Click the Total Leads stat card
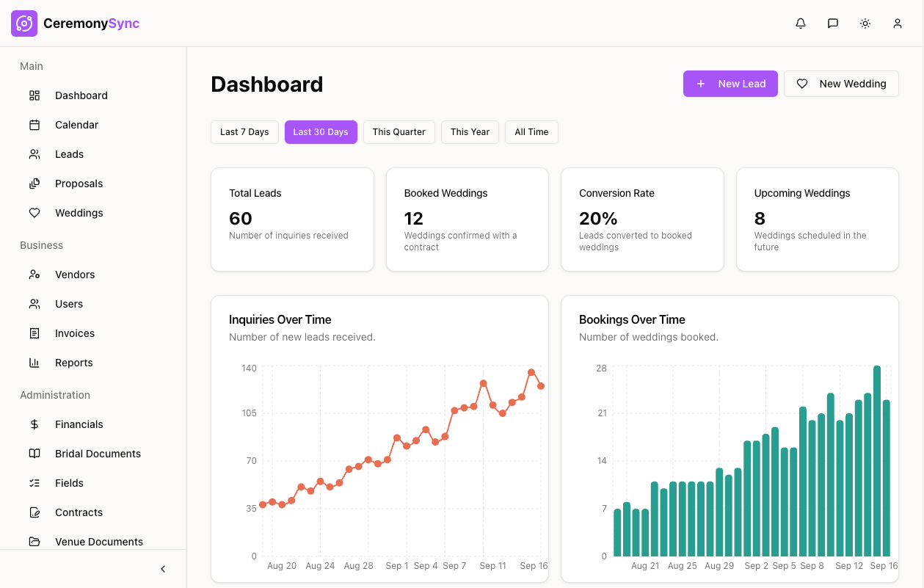The image size is (924, 588). pyautogui.click(x=292, y=219)
